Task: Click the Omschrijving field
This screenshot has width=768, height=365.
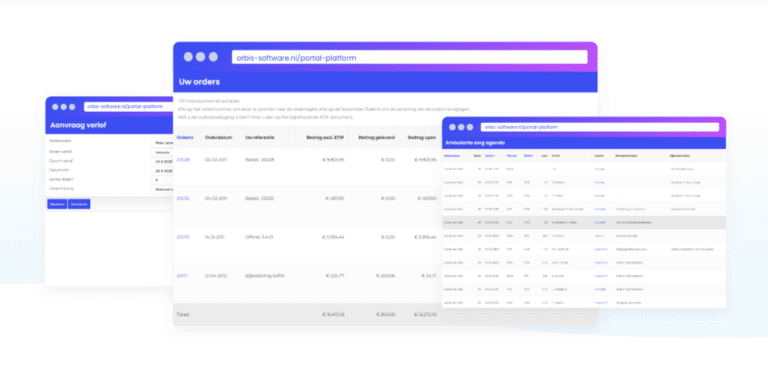Action: tap(162, 189)
